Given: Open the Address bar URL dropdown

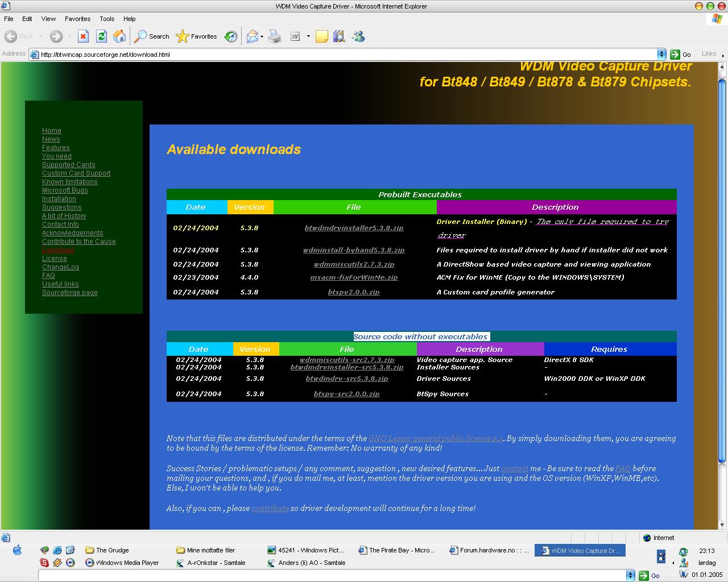Looking at the screenshot, I should pos(661,54).
